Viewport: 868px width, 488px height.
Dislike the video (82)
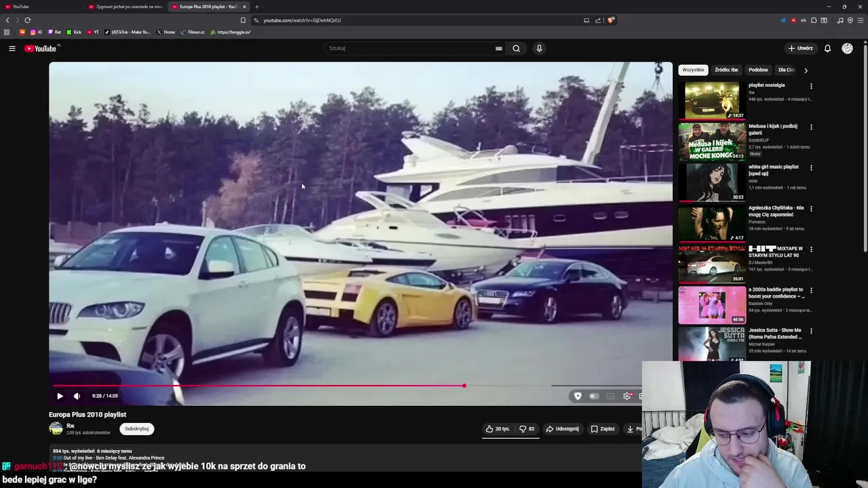pos(527,428)
